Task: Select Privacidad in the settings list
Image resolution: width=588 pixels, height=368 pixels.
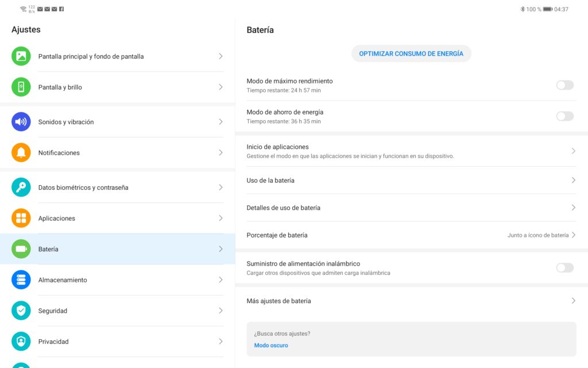Action: click(x=53, y=342)
